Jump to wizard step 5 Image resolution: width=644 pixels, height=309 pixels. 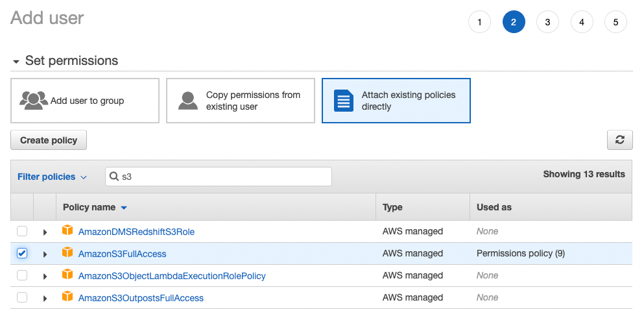[615, 22]
